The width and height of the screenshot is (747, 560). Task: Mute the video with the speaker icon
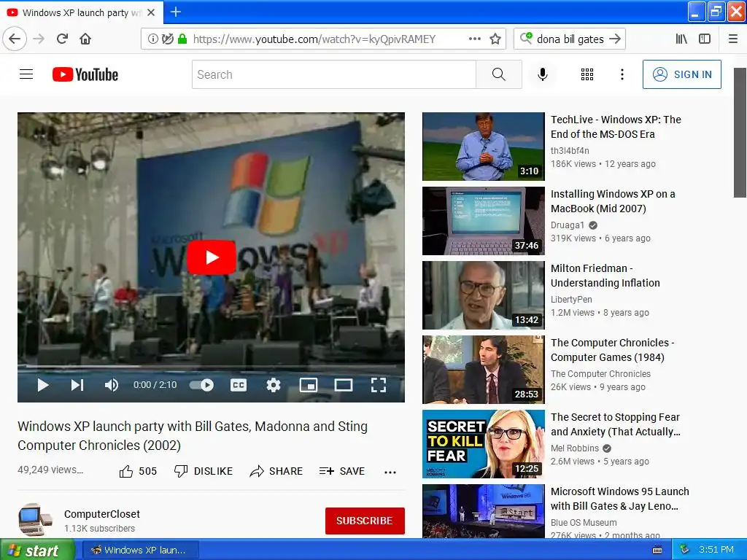point(111,385)
